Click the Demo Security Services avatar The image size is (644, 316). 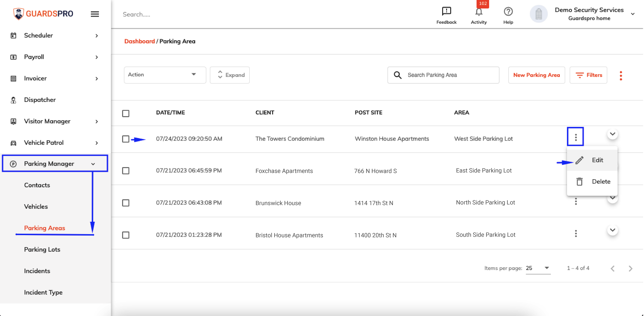click(539, 14)
